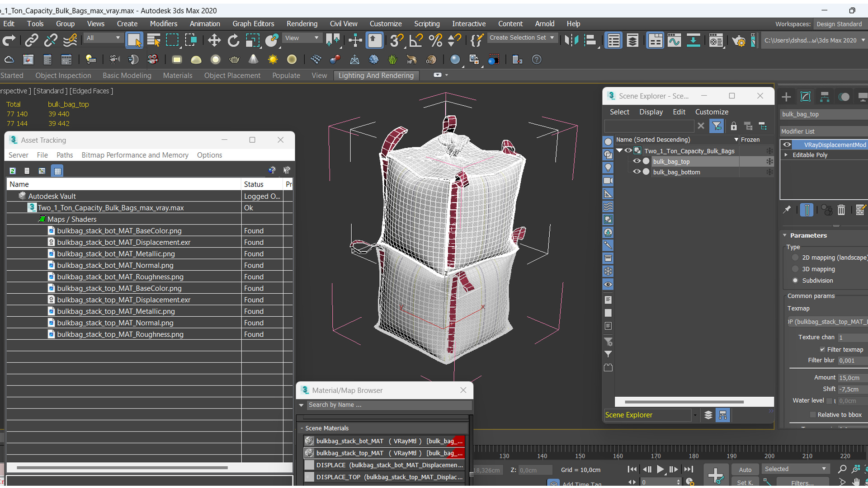The image size is (868, 488).
Task: Open the Curve Editor icon
Action: (674, 41)
